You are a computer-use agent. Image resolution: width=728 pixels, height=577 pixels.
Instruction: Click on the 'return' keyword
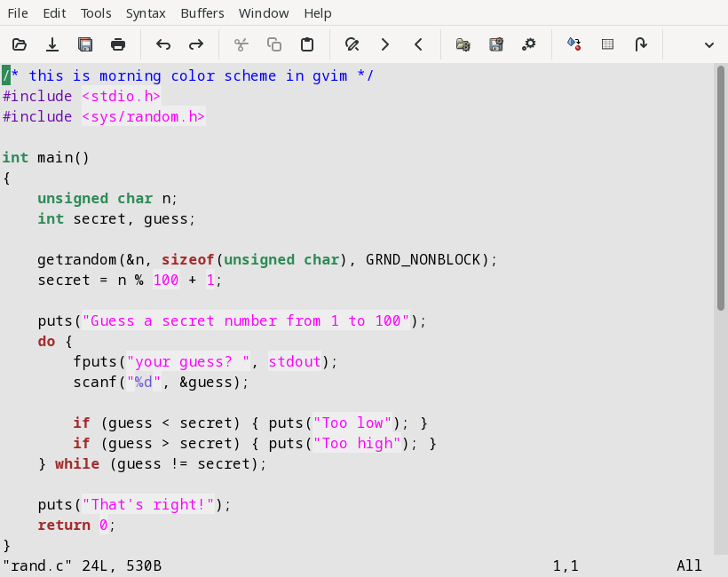[64, 525]
